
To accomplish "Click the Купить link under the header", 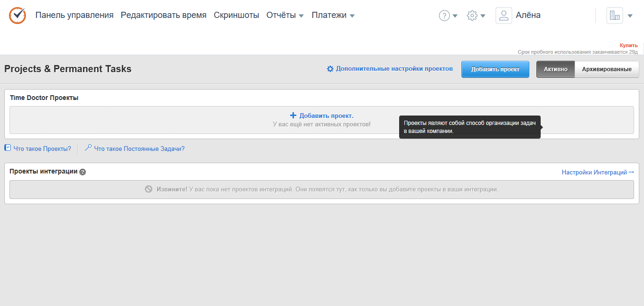I will click(628, 45).
